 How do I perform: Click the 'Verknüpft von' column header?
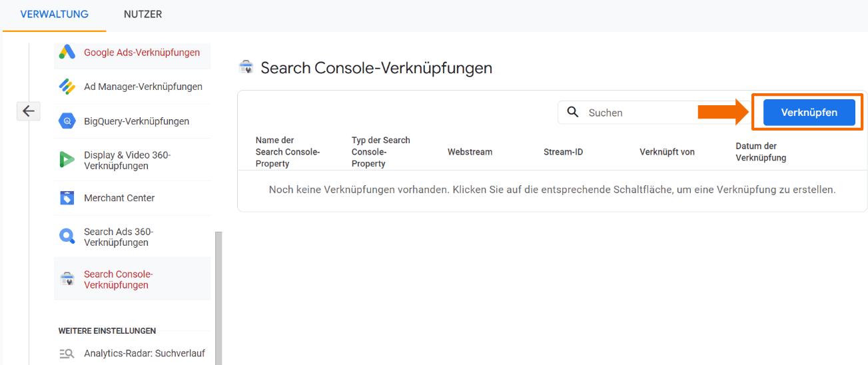[x=667, y=152]
